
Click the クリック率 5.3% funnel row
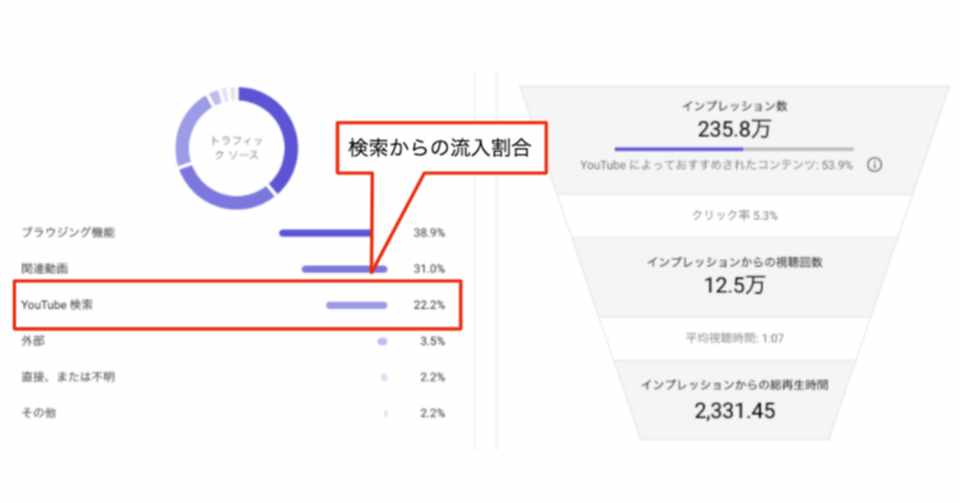click(x=734, y=215)
